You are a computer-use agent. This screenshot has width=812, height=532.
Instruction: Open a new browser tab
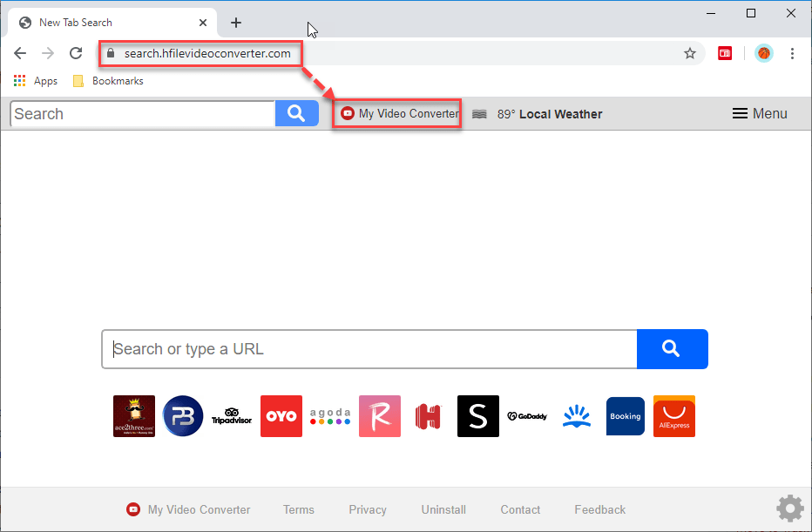click(236, 23)
